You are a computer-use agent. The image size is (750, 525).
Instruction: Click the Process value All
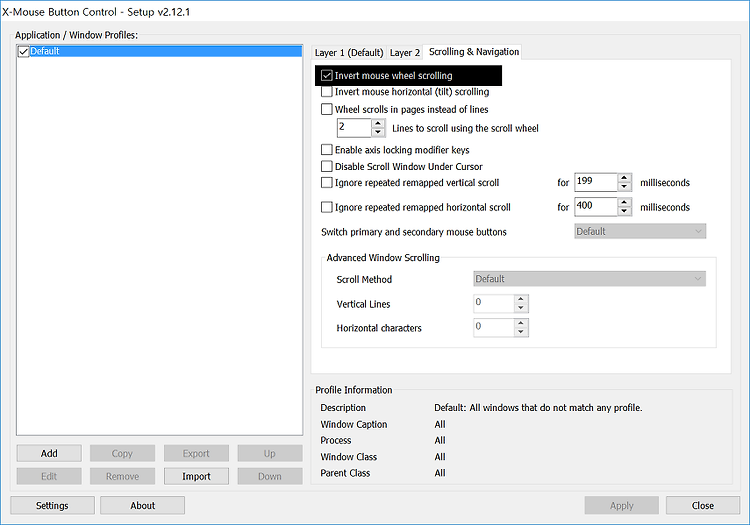(x=440, y=440)
